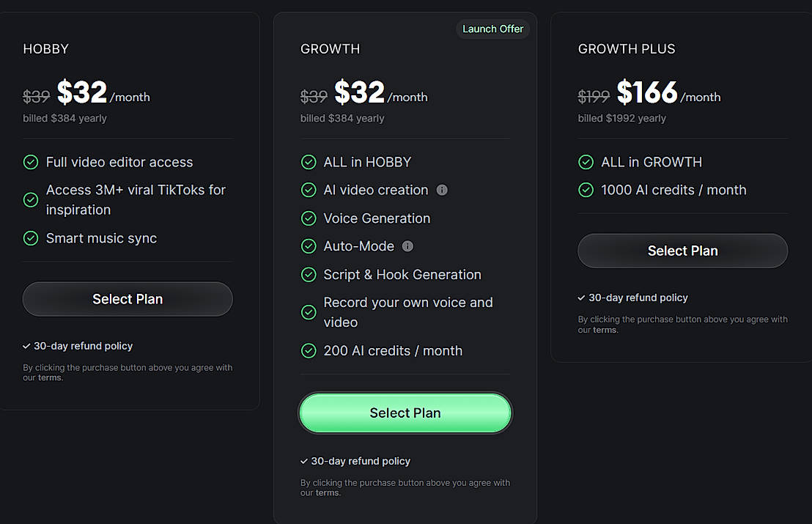The height and width of the screenshot is (524, 812).
Task: Click the Launch Offer badge
Action: pyautogui.click(x=492, y=29)
